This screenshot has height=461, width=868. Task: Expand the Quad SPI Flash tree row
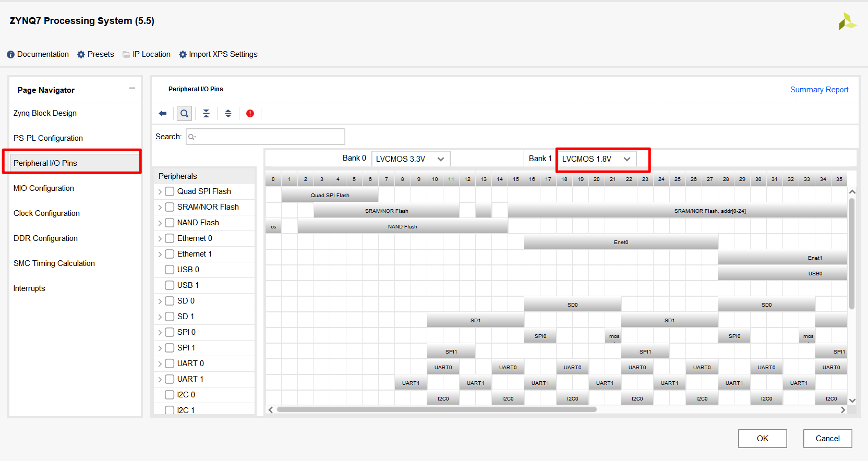click(x=160, y=192)
